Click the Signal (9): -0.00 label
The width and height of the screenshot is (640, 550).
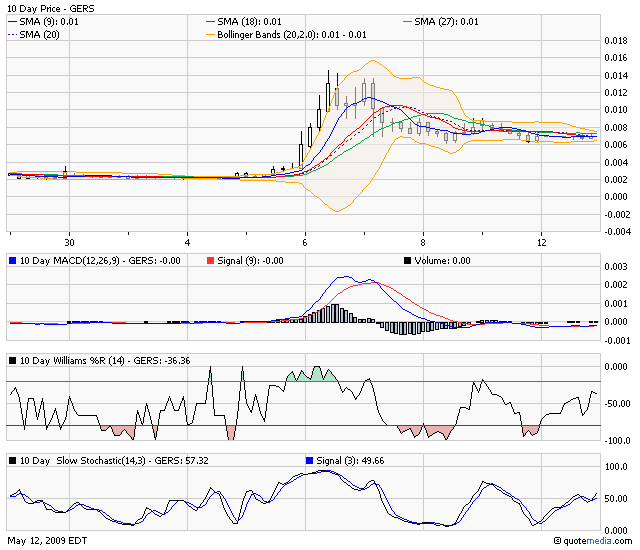[x=250, y=260]
